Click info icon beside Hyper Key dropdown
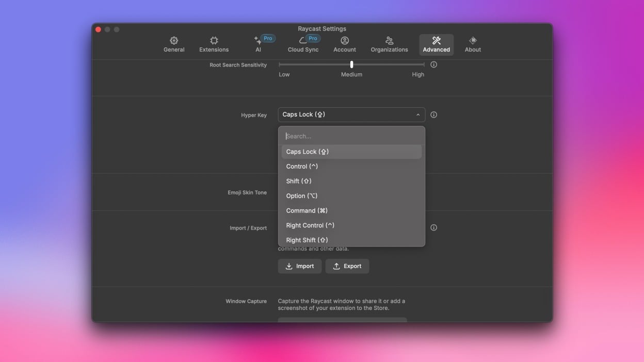The height and width of the screenshot is (362, 644). point(433,115)
